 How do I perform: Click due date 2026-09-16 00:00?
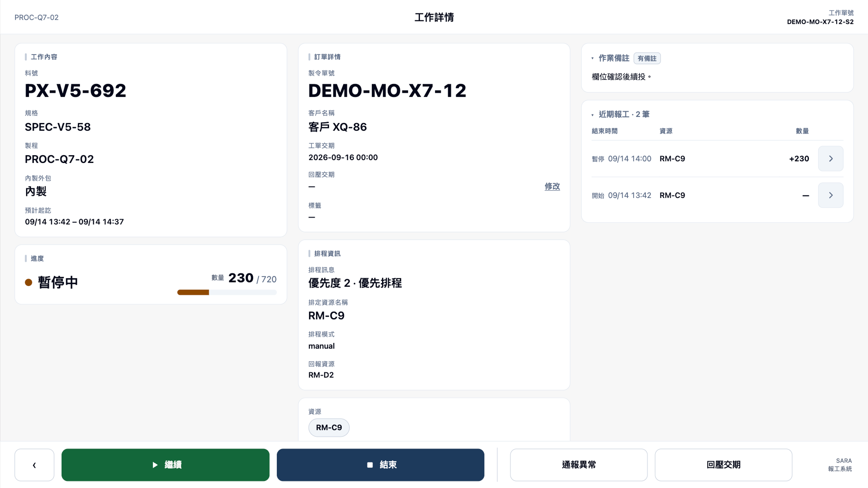[343, 157]
